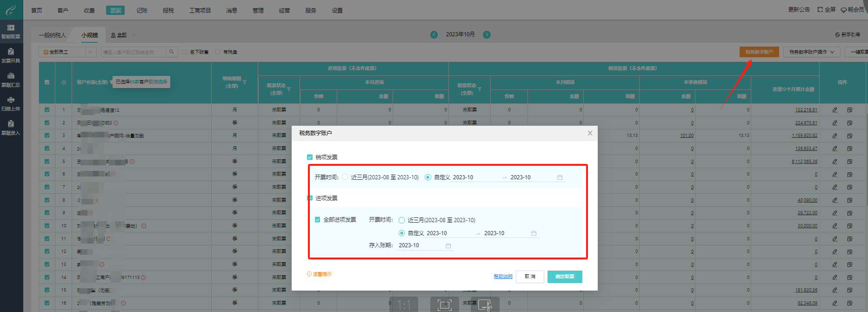Screen dimensions: 868x312
Task: Open the 帮助说明 link
Action: pyautogui.click(x=503, y=277)
